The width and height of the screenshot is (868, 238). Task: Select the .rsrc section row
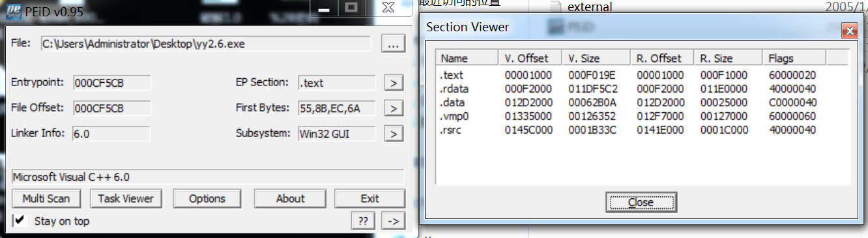click(643, 130)
